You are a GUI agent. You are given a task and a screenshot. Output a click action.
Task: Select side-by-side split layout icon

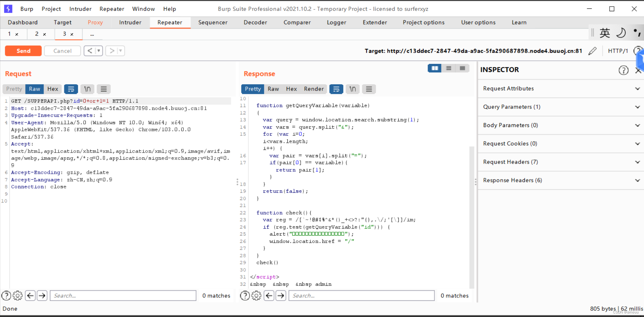435,68
